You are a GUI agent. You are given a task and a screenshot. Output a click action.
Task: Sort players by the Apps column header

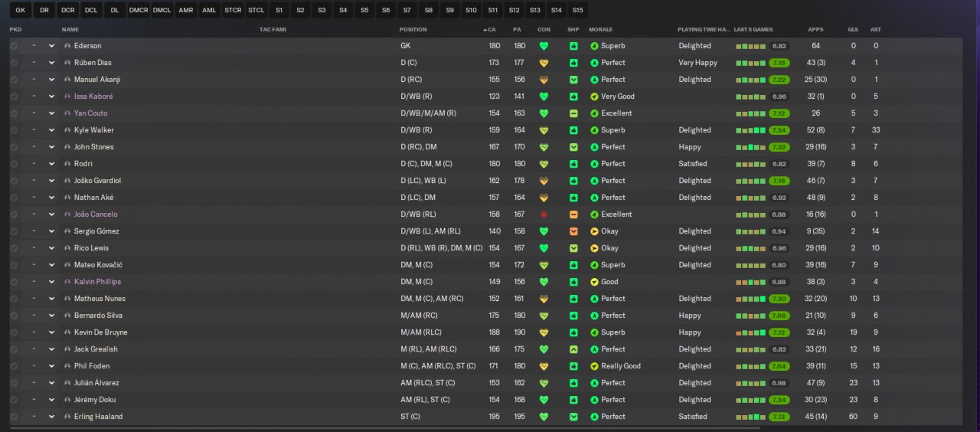pyautogui.click(x=815, y=29)
